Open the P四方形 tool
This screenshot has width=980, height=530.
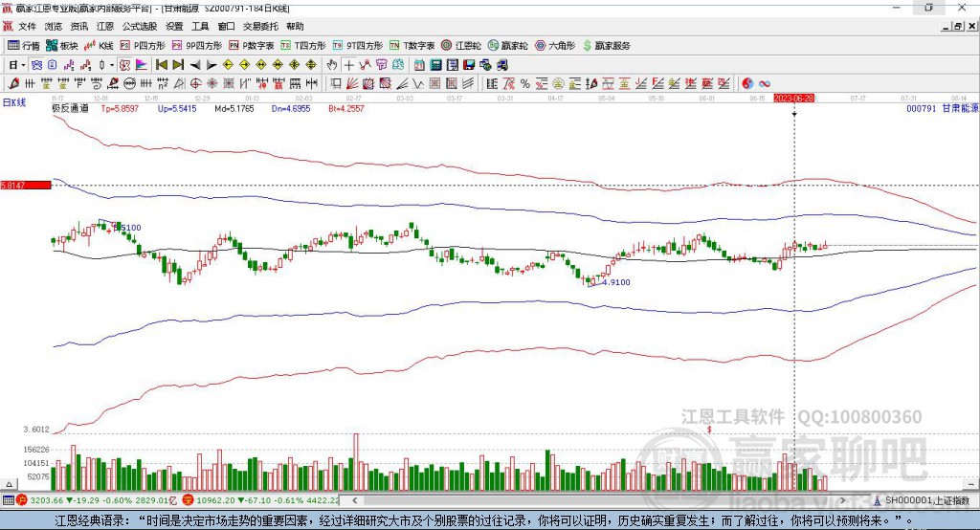pos(143,46)
